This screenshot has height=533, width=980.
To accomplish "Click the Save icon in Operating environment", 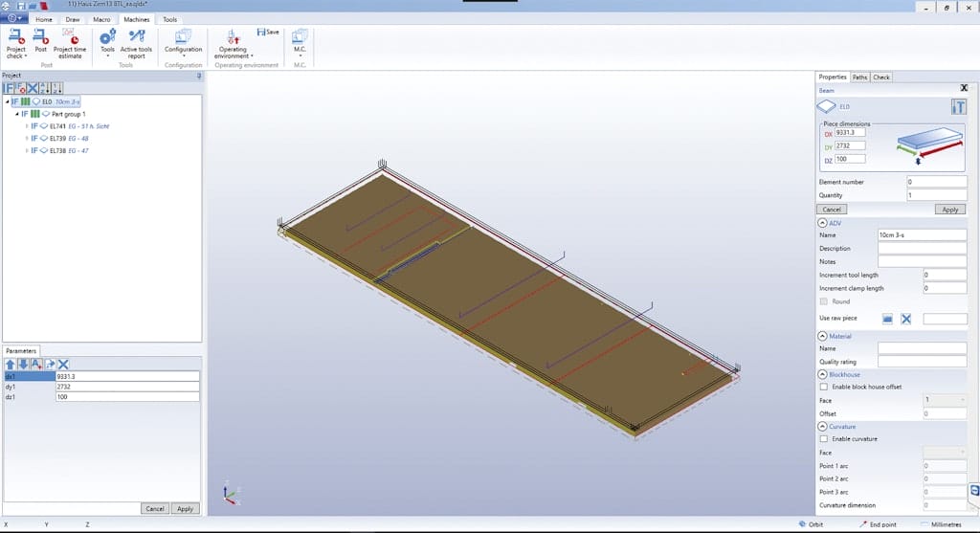I will point(268,33).
